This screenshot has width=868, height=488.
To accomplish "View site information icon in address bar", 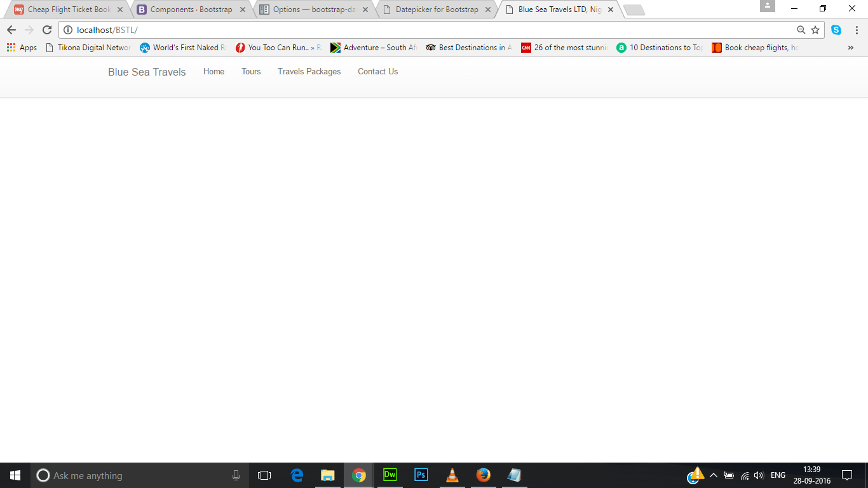I will [x=68, y=30].
